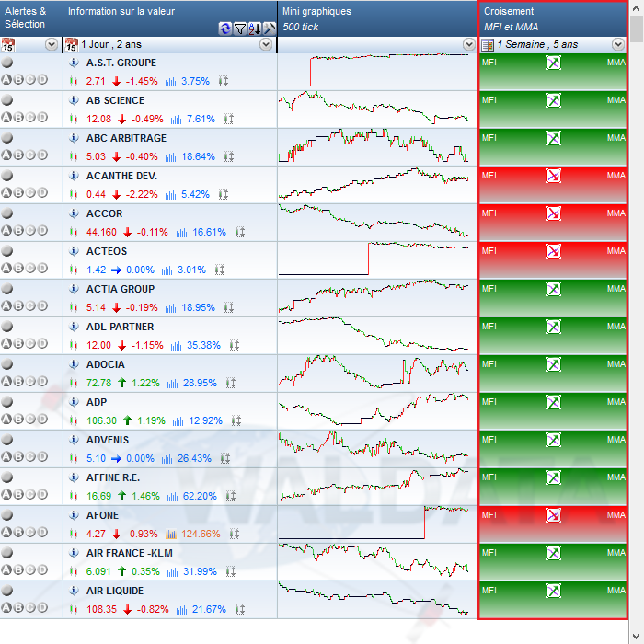This screenshot has height=644, width=644.
Task: Toggle alert circle for A.S.T. GROUPE
Action: click(7, 63)
